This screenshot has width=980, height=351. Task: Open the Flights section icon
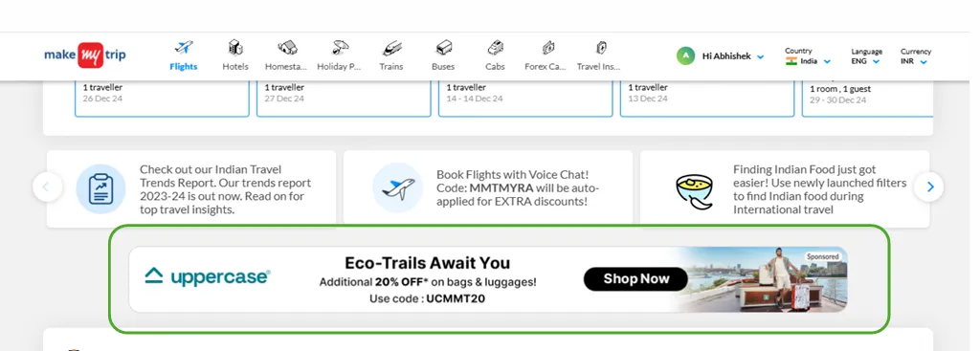[x=183, y=48]
